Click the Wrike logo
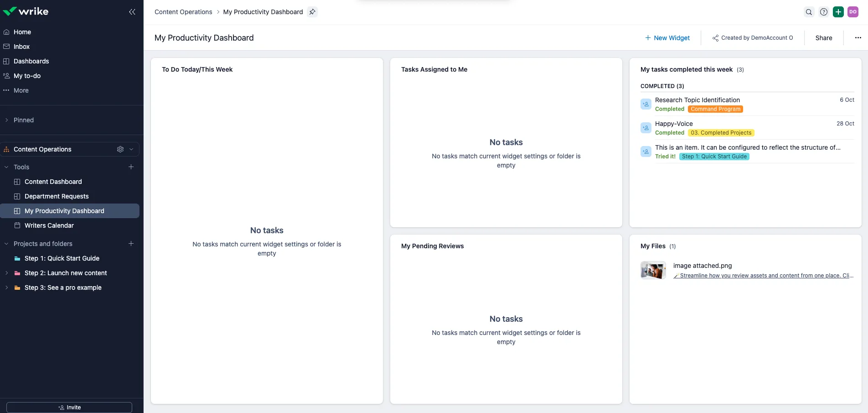This screenshot has height=413, width=868. 26,11
